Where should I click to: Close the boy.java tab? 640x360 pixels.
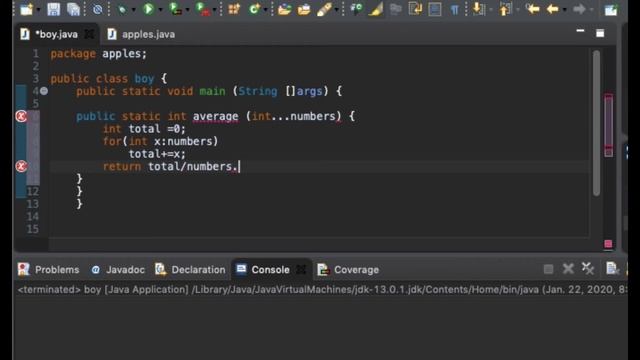89,34
